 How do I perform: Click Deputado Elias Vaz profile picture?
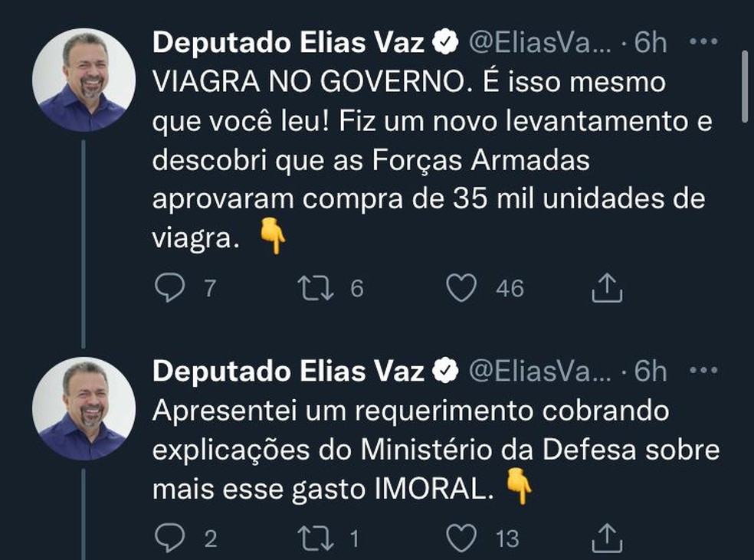pyautogui.click(x=84, y=77)
